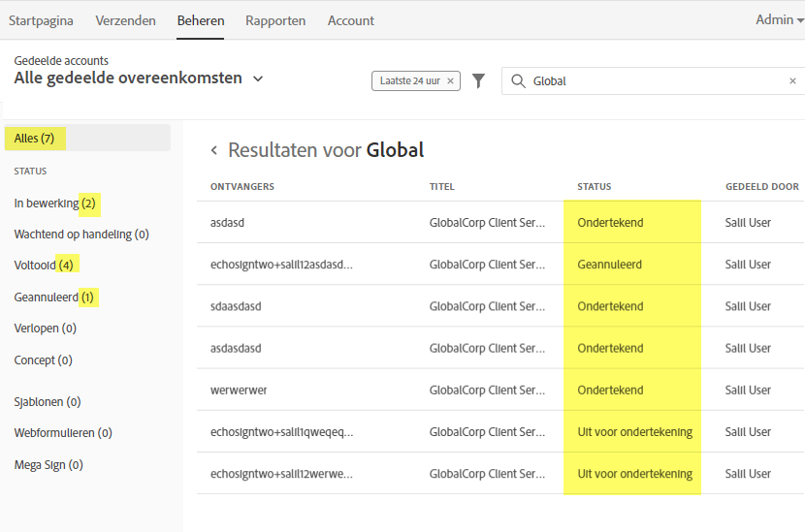Sort by Status column header
The height and width of the screenshot is (532, 805).
pyautogui.click(x=594, y=187)
